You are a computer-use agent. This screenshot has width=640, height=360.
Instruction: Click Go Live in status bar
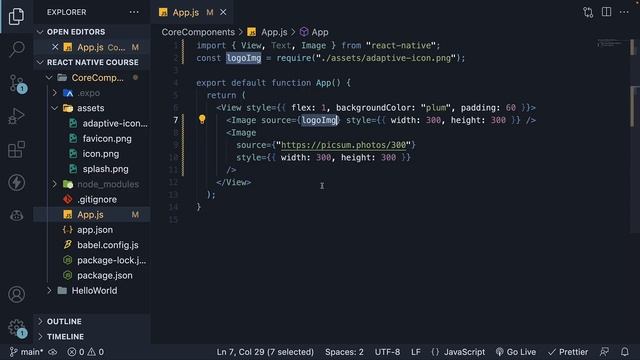516,352
